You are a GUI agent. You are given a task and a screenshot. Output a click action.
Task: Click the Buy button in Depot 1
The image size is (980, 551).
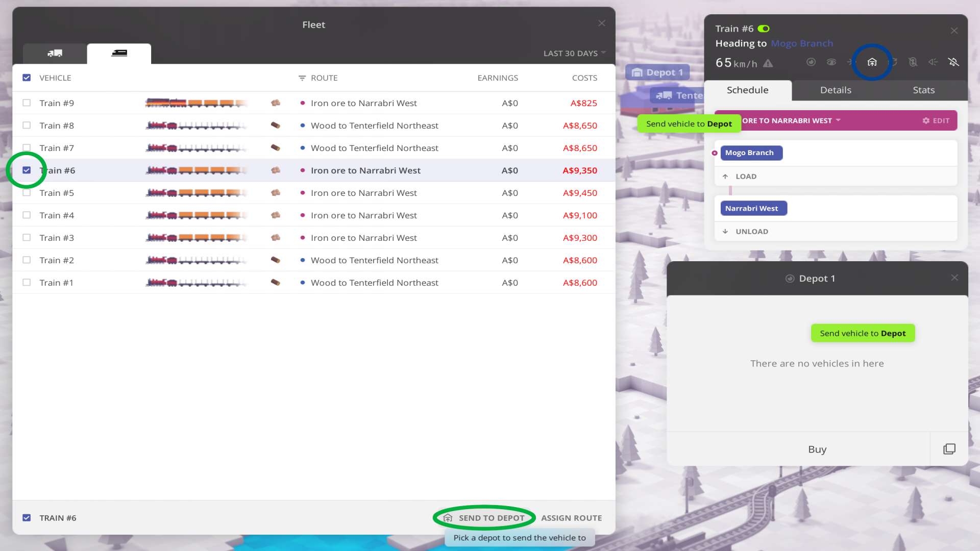pos(817,449)
